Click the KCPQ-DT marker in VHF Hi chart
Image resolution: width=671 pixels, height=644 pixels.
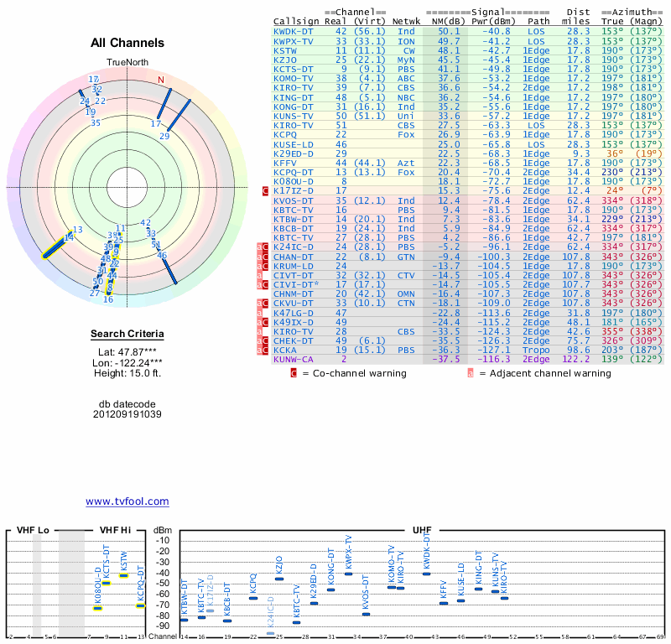(141, 605)
